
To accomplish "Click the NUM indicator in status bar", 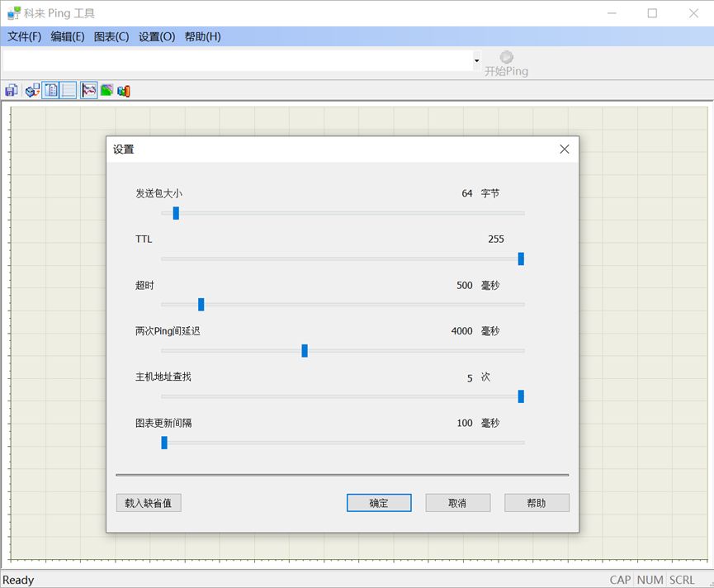I will (650, 580).
